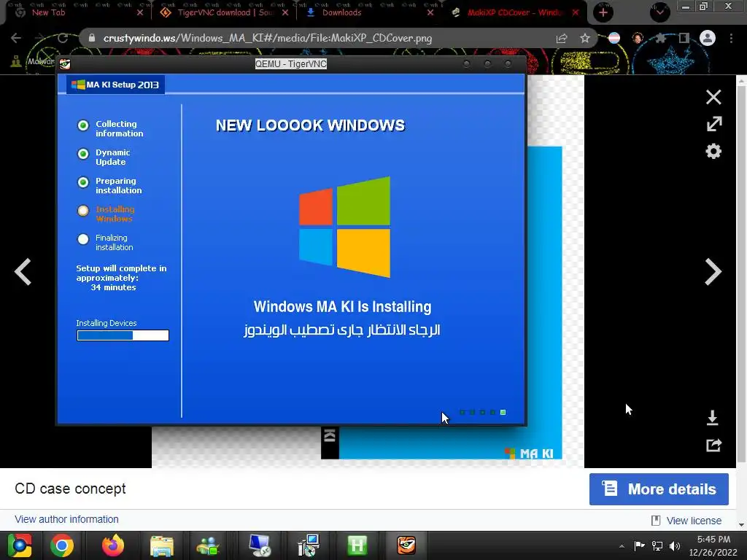Open file explorer folder on taskbar
The width and height of the screenshot is (747, 560).
(x=162, y=545)
